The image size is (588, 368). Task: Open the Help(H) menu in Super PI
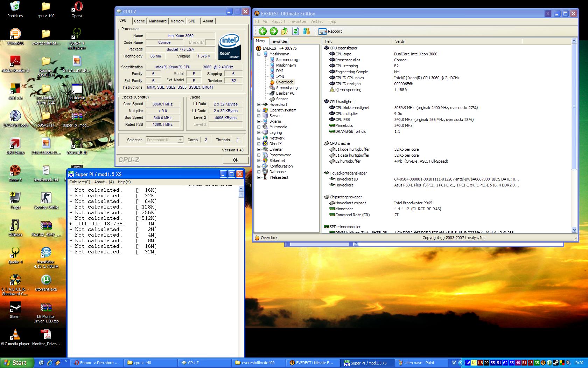pos(124,182)
